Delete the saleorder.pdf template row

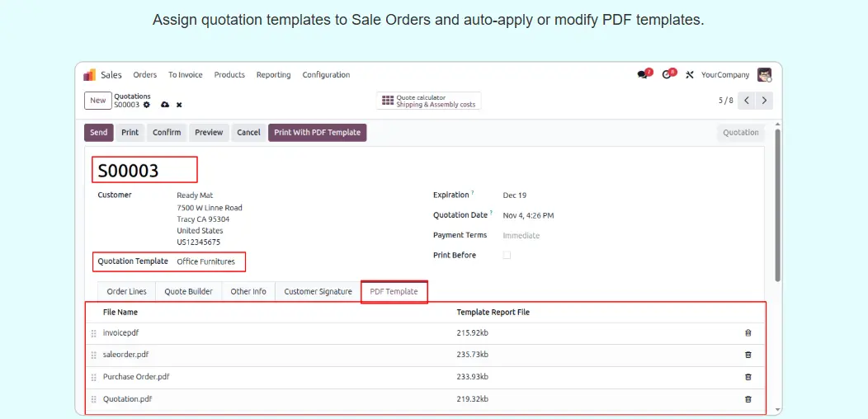pyautogui.click(x=748, y=355)
